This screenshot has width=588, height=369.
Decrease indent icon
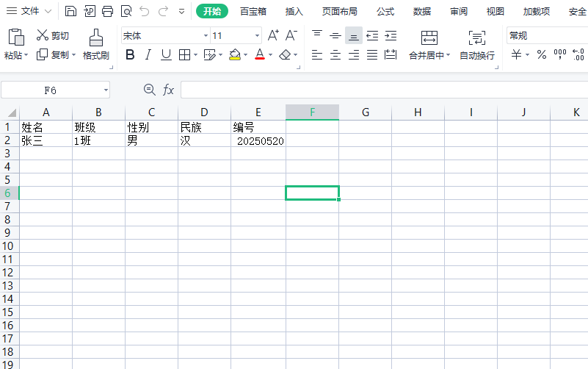click(372, 36)
